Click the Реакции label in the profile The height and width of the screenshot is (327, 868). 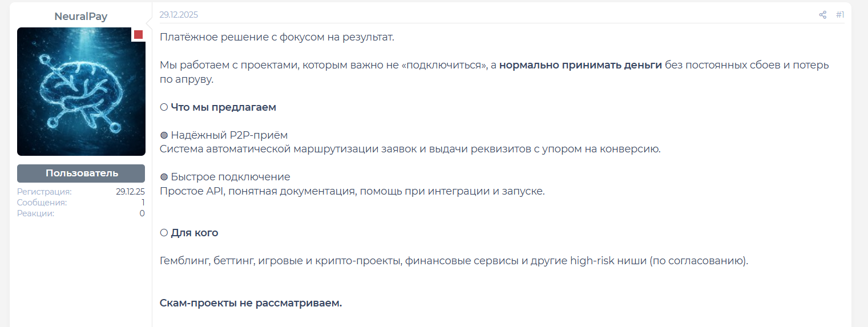point(35,213)
